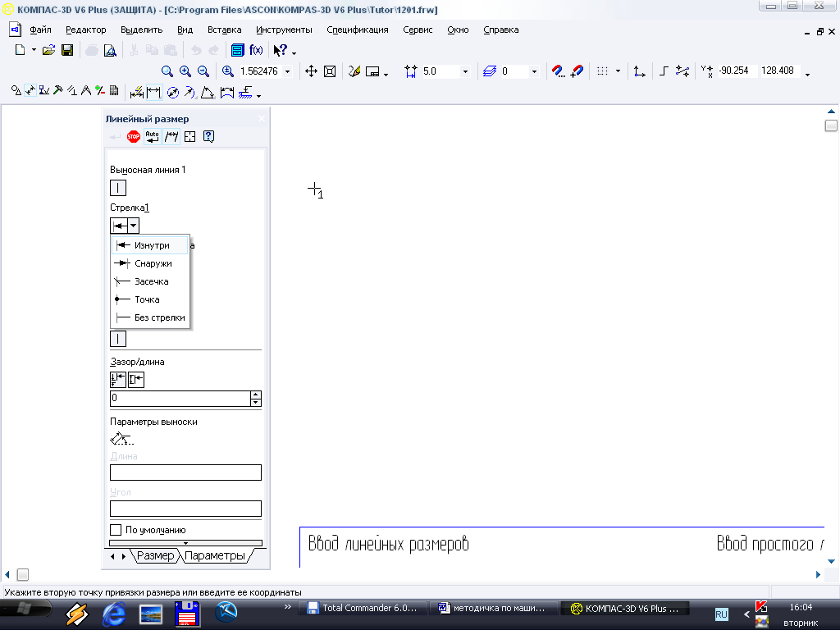Zoom in with the plus magnifier

(x=185, y=71)
